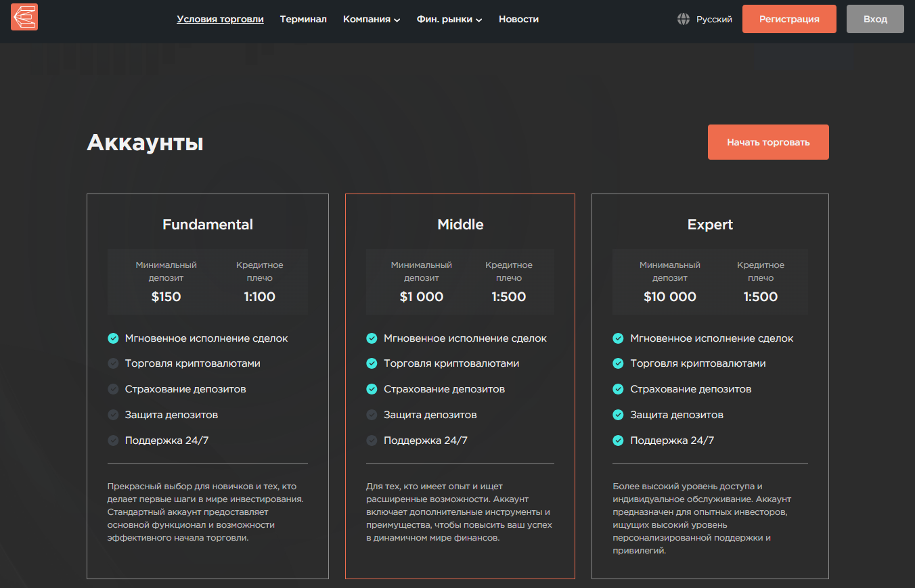
Task: Click the orange company logo icon
Action: click(x=24, y=17)
